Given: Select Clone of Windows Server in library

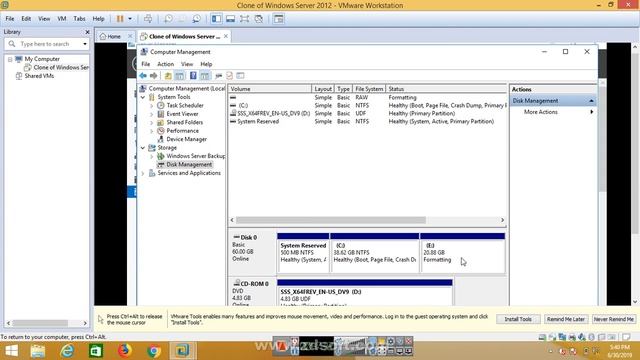Looking at the screenshot, I should click(61, 67).
